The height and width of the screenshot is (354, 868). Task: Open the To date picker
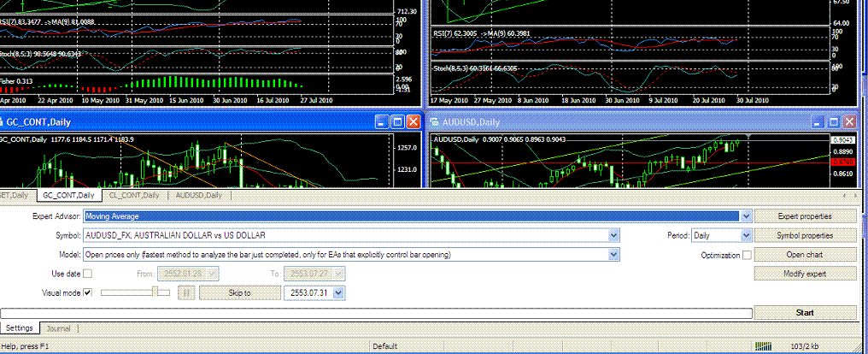[339, 273]
